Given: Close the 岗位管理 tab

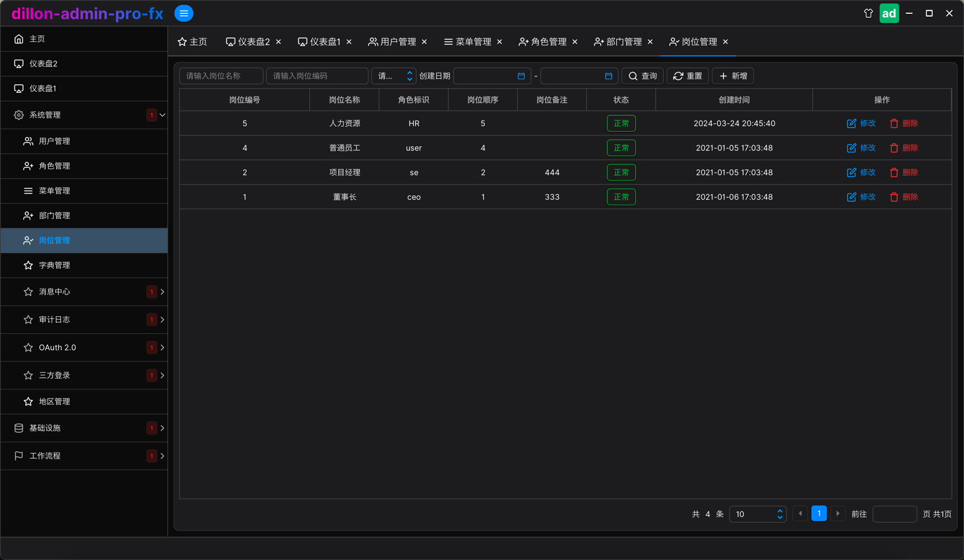Looking at the screenshot, I should coord(725,42).
